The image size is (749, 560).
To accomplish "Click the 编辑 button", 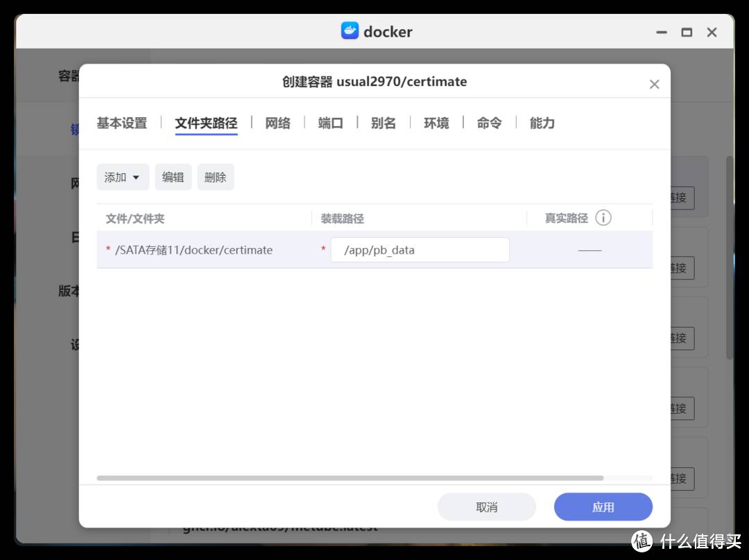I will pos(173,177).
